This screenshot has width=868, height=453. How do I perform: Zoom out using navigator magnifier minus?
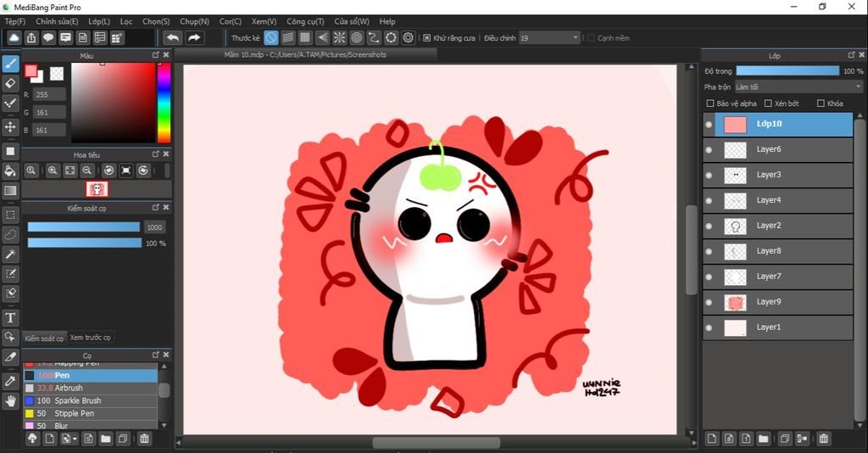pos(87,171)
